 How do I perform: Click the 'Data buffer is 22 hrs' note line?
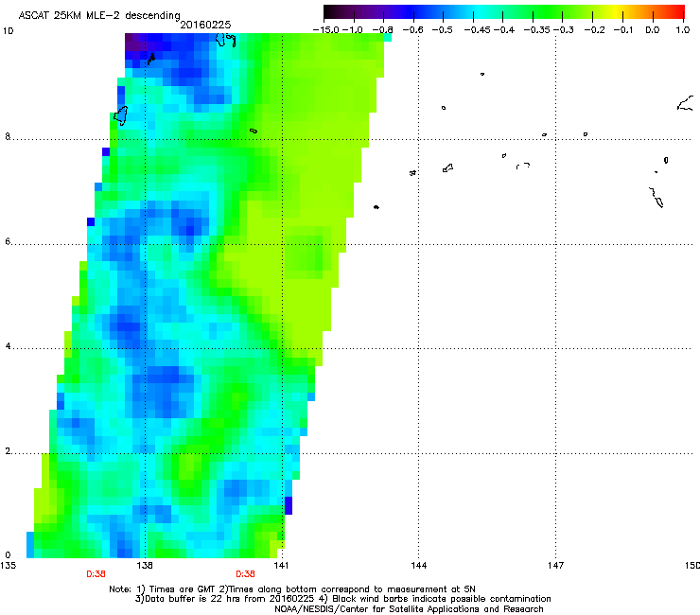(342, 599)
